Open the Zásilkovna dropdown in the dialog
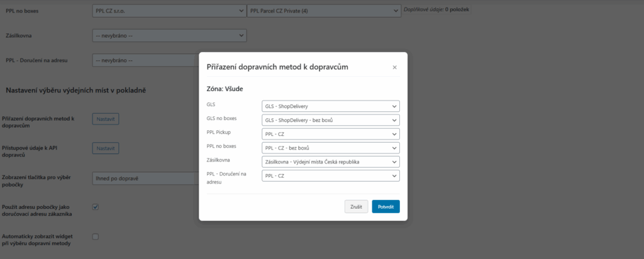 pyautogui.click(x=331, y=162)
